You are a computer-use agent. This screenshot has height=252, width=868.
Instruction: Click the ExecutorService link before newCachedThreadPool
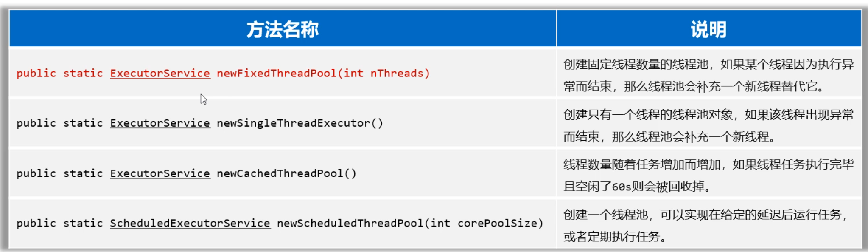[160, 173]
